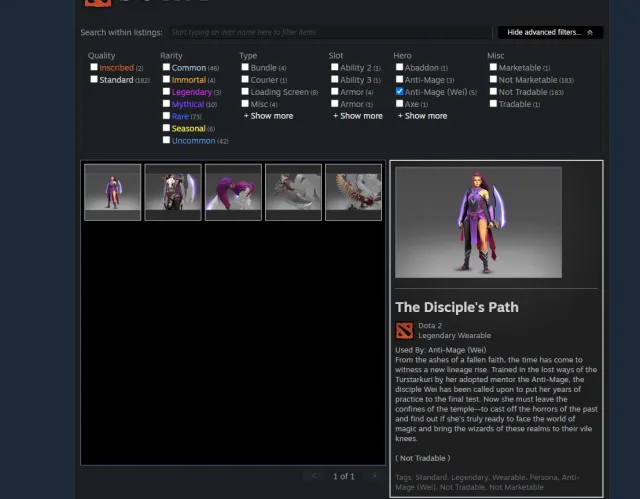Filter by Bundle type
The image size is (640, 499).
245,67
